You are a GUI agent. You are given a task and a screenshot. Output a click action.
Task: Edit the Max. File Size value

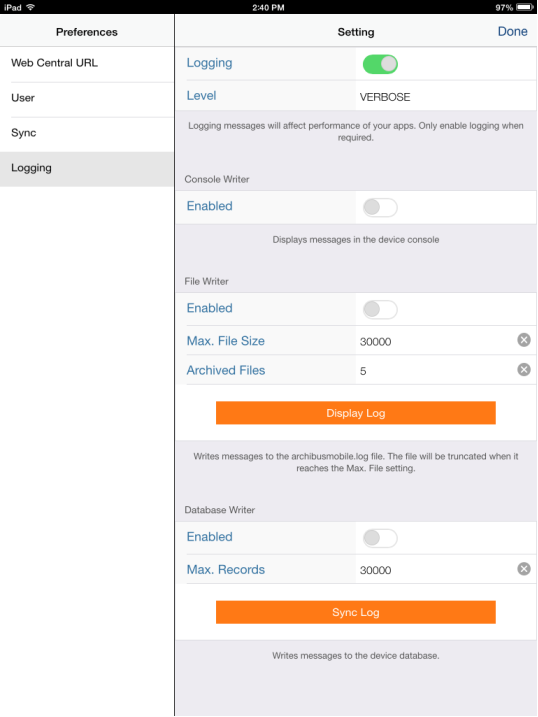click(436, 341)
